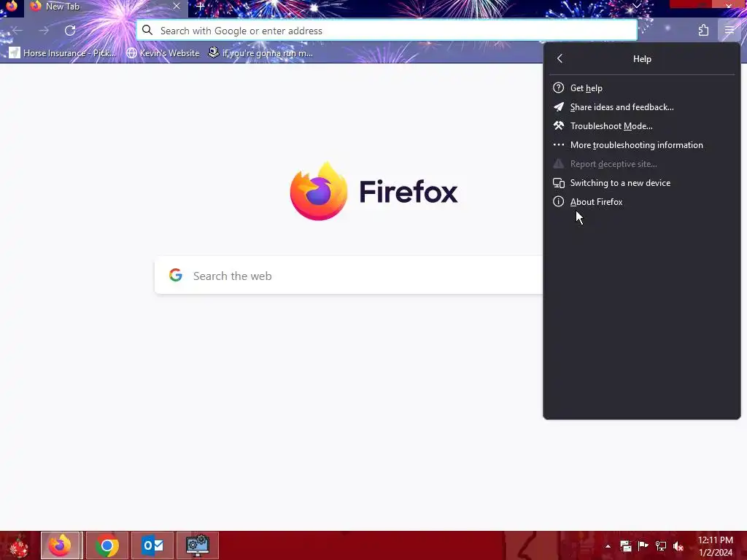This screenshot has height=560, width=747.
Task: Click the muted volume tray icon
Action: [678, 546]
